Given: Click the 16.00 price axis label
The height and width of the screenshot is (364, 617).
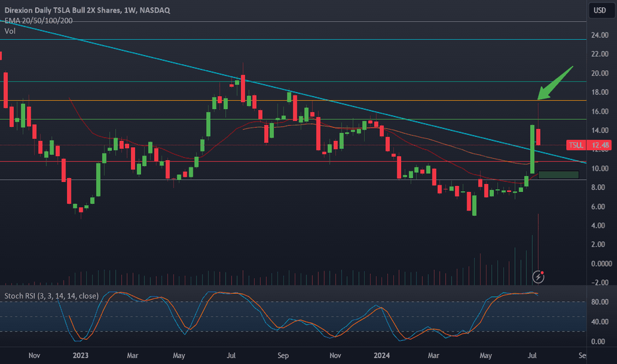Looking at the screenshot, I should click(600, 111).
